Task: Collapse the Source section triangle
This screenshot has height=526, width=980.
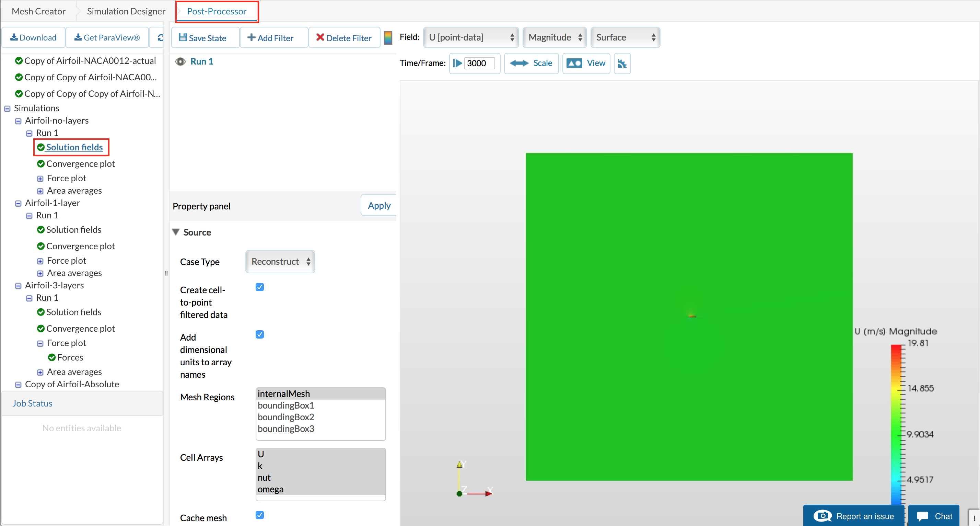Action: [x=176, y=232]
